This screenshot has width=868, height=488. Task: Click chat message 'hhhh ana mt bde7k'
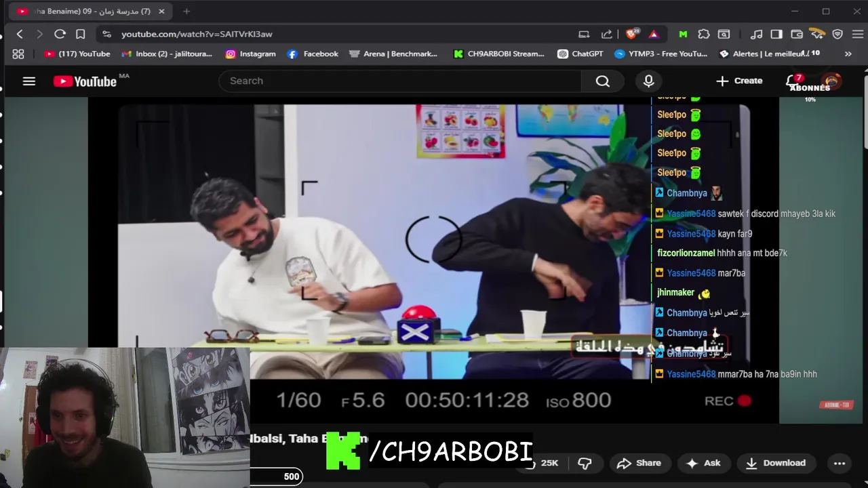coord(752,253)
